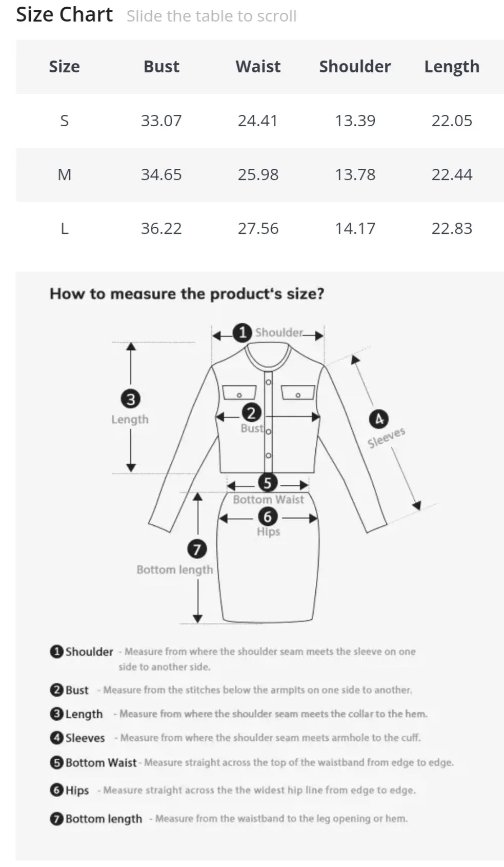Click the Shoulder column header in the table
This screenshot has height=867, width=504.
[x=355, y=67]
